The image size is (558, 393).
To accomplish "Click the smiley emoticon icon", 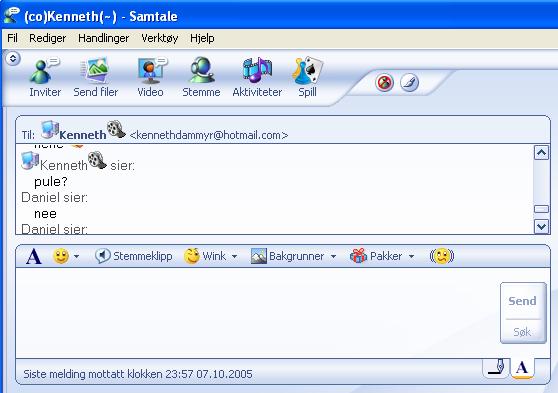I will click(x=61, y=256).
